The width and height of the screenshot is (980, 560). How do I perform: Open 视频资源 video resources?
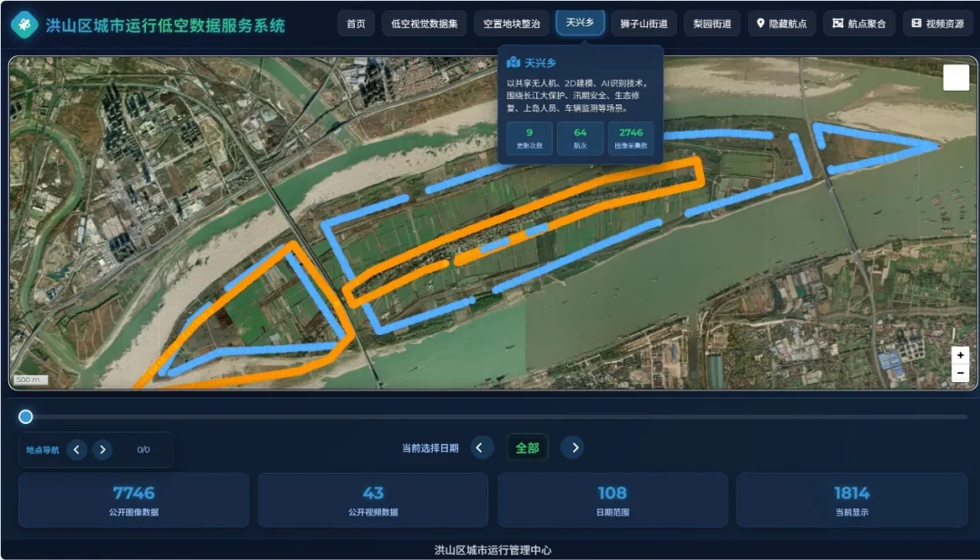click(x=937, y=24)
